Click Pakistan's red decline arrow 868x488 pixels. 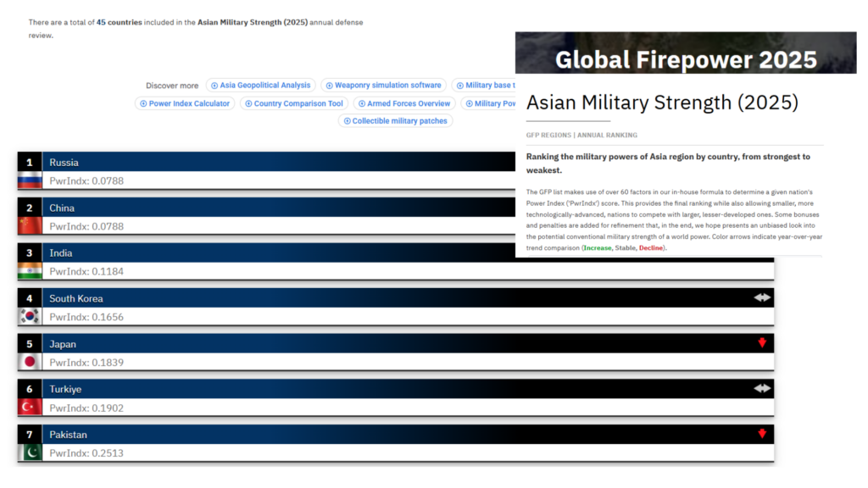pyautogui.click(x=762, y=434)
